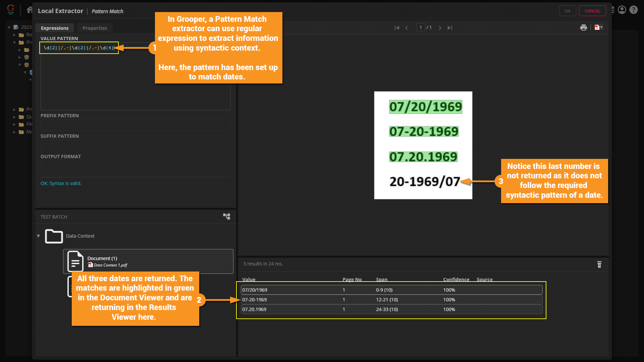Collapse the 2023 root tree node
The width and height of the screenshot is (644, 362).
click(x=9, y=27)
